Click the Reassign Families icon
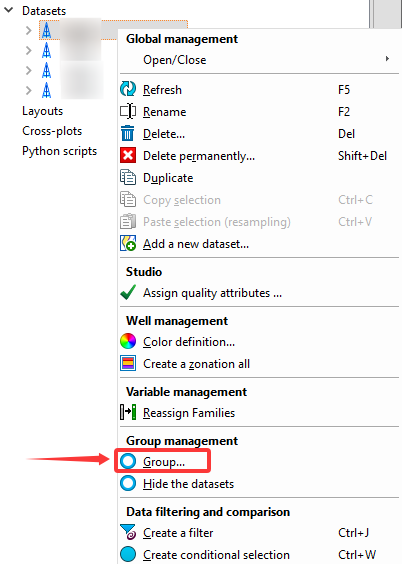 tap(128, 412)
